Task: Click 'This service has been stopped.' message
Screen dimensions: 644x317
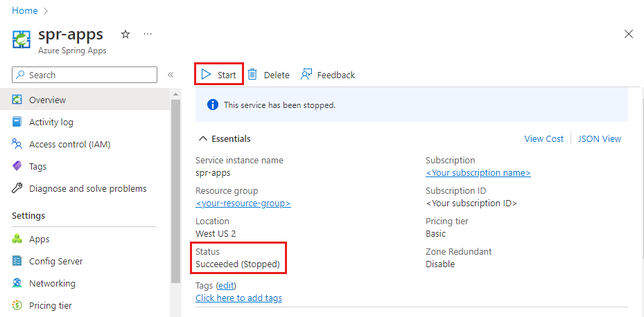Action: click(x=279, y=105)
